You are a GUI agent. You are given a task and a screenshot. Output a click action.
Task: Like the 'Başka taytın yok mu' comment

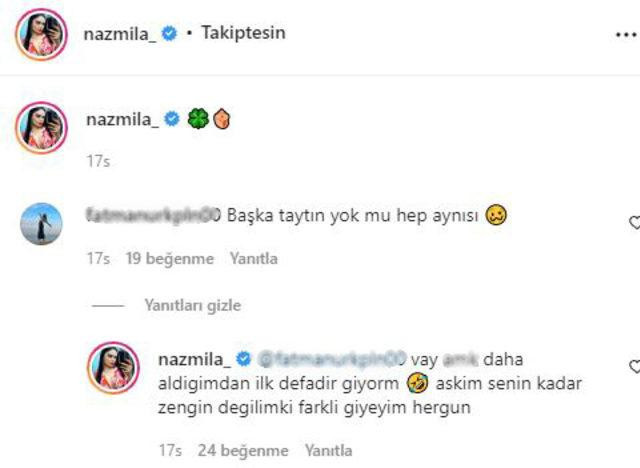pos(634,223)
